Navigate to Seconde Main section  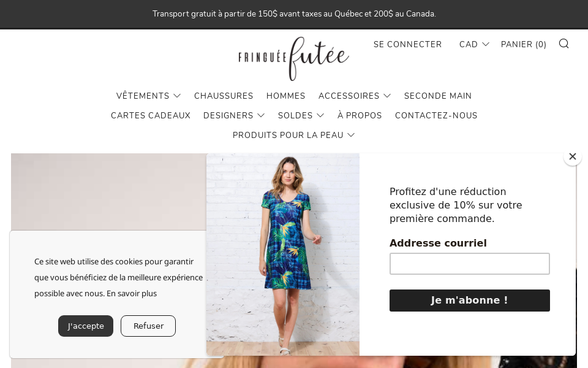click(438, 96)
